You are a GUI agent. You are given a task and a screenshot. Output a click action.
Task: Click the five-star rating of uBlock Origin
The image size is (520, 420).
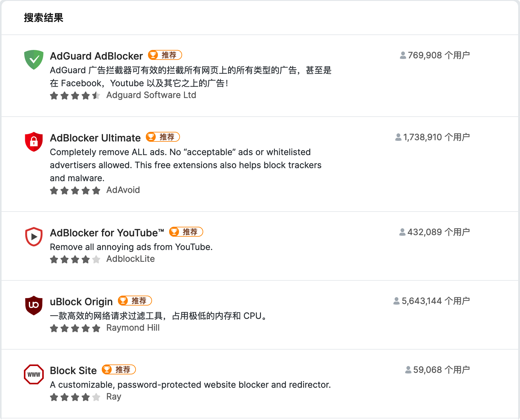click(x=75, y=328)
